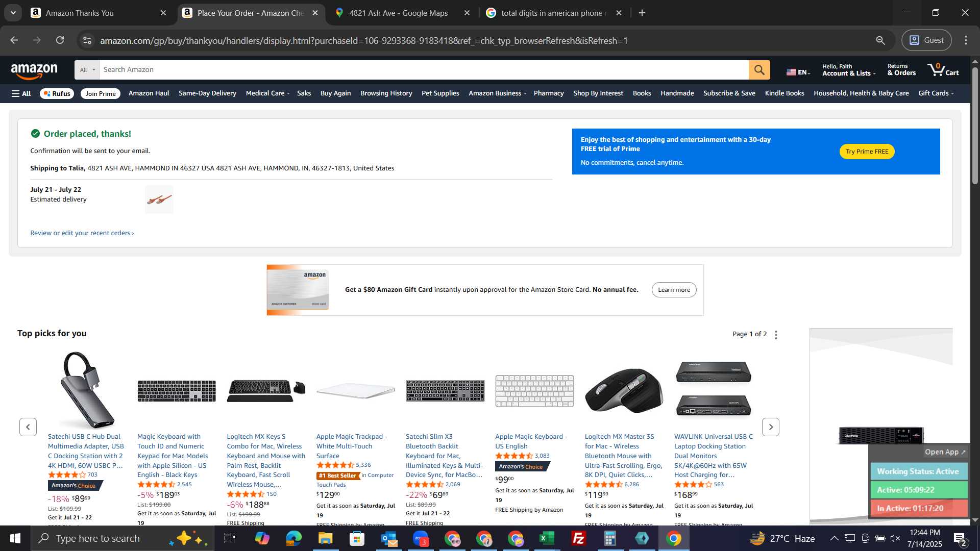Open Calculator from taskbar
Image resolution: width=980 pixels, height=551 pixels.
610,538
